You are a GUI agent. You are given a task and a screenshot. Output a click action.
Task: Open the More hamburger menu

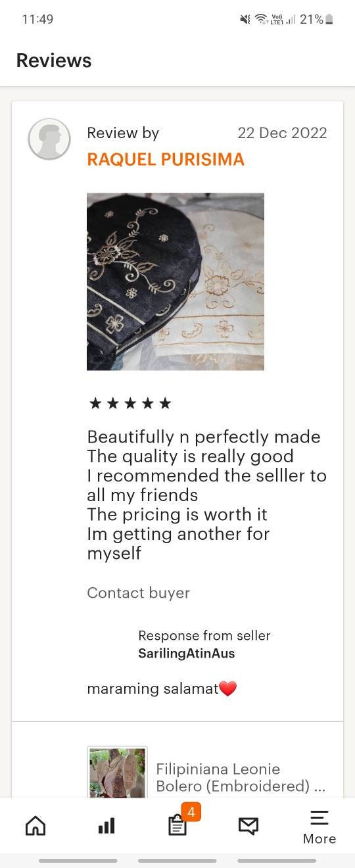point(319,827)
